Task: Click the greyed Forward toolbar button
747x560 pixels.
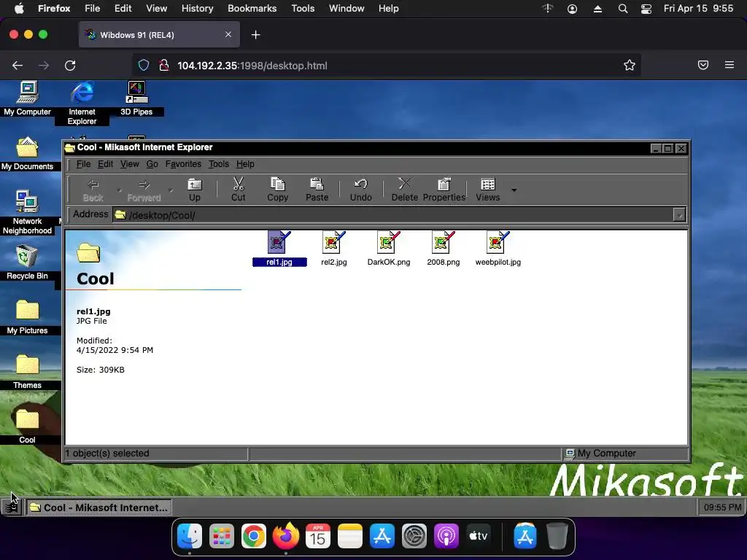Action: (x=144, y=190)
